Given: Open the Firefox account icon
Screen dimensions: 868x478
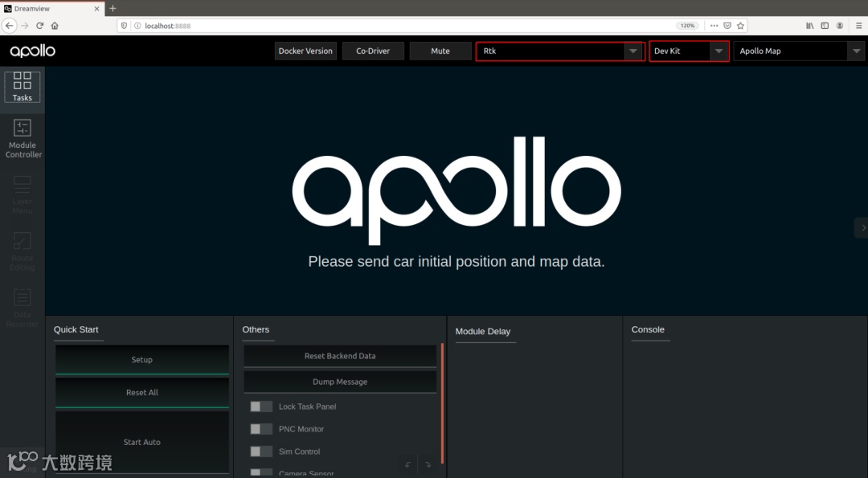Looking at the screenshot, I should point(840,26).
